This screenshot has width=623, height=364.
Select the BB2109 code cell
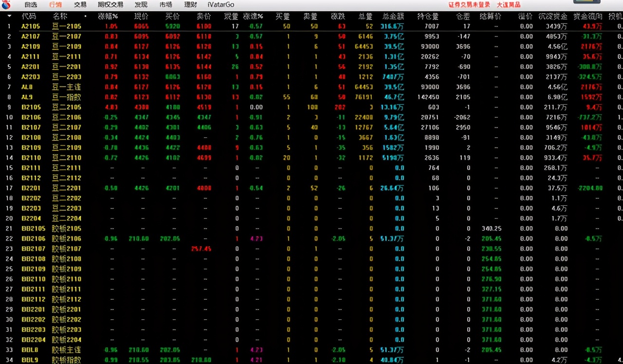(x=33, y=269)
